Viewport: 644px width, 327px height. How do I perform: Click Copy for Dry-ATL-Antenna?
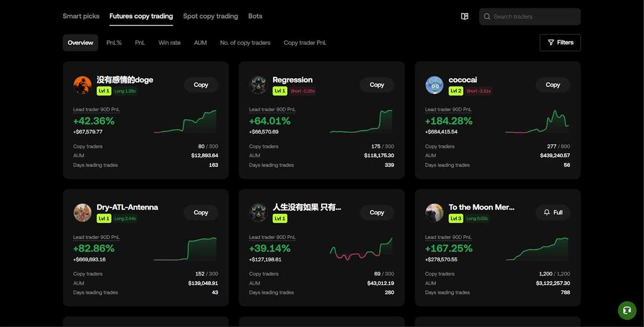[x=200, y=213]
